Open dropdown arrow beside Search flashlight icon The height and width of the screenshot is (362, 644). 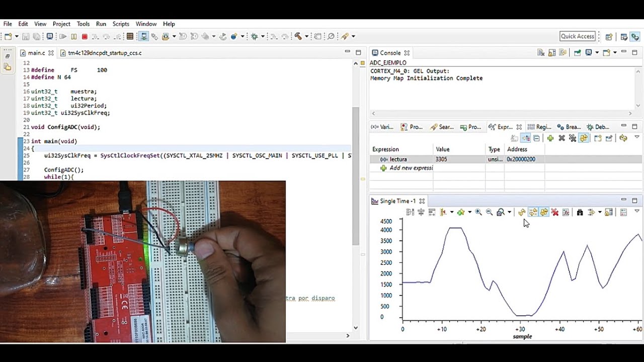click(x=353, y=36)
